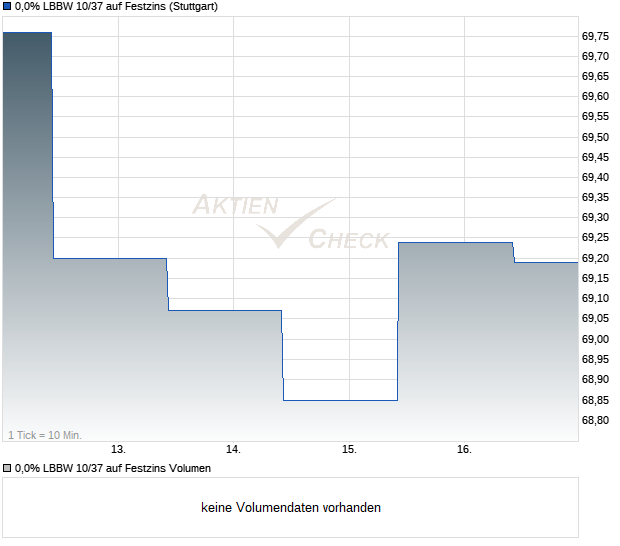Click the 69,00 price axis label

point(595,339)
